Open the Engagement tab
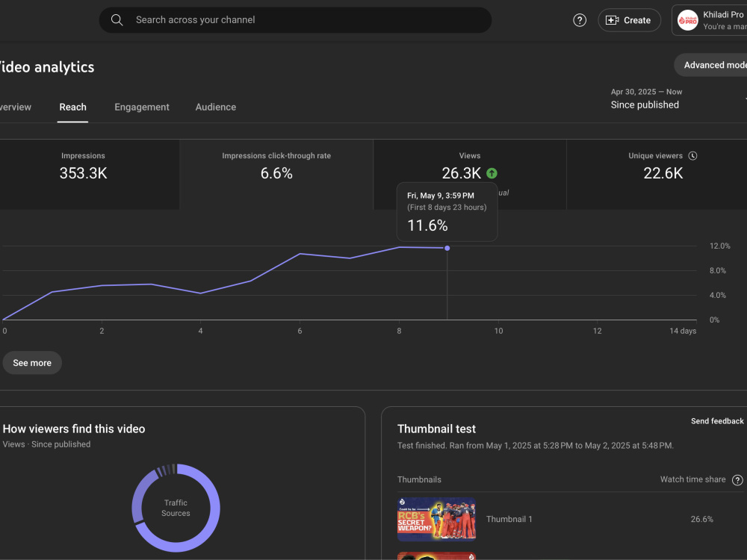The height and width of the screenshot is (560, 747). [142, 107]
